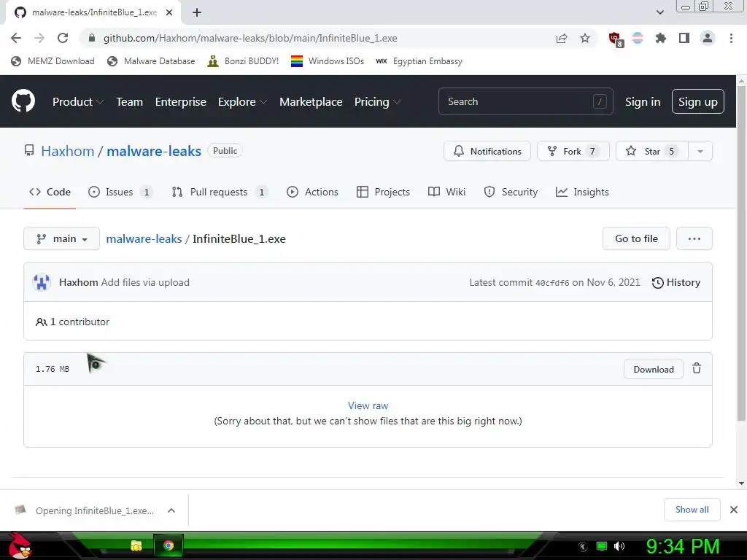Open the main branch selector dropdown
The height and width of the screenshot is (560, 747).
point(61,238)
